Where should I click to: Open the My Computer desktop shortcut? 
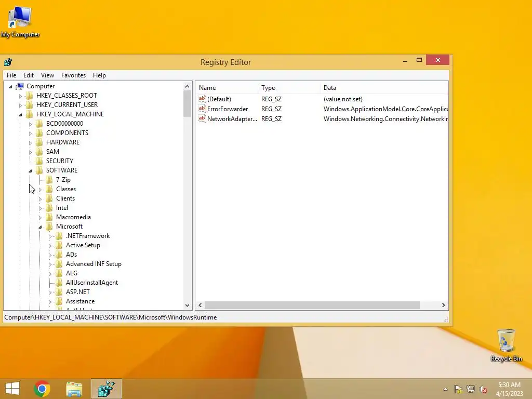[20, 21]
